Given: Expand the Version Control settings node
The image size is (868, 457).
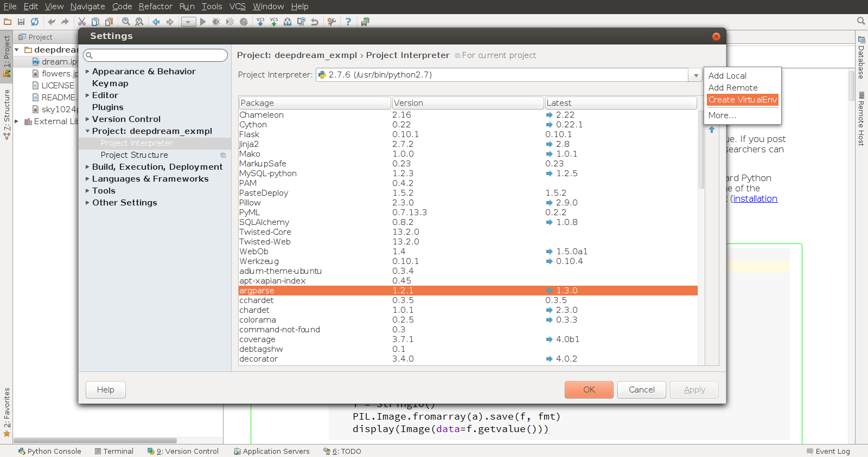Looking at the screenshot, I should pos(87,119).
